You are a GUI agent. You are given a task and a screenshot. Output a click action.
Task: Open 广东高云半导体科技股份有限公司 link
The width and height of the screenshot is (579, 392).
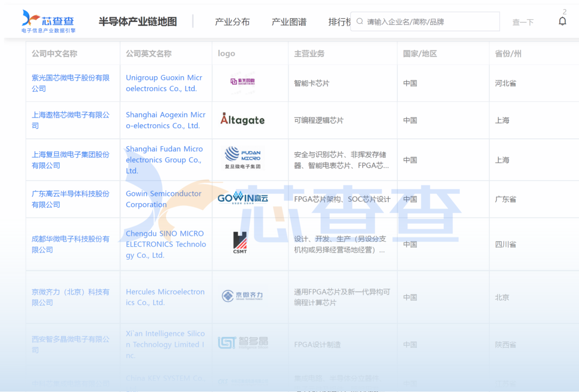point(71,199)
